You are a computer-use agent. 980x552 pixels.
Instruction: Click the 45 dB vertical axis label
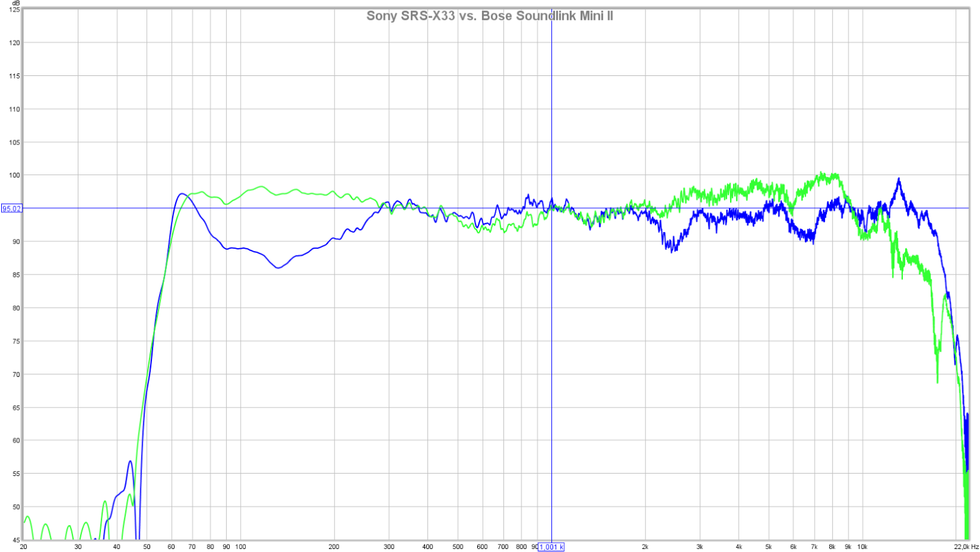pyautogui.click(x=17, y=540)
